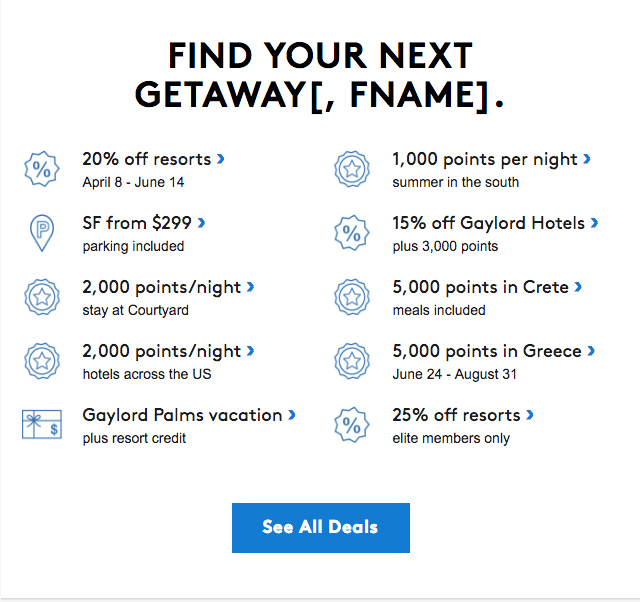Click the arrow after 1,000 points per night
Viewport: 640px width, 602px height.
pyautogui.click(x=587, y=159)
